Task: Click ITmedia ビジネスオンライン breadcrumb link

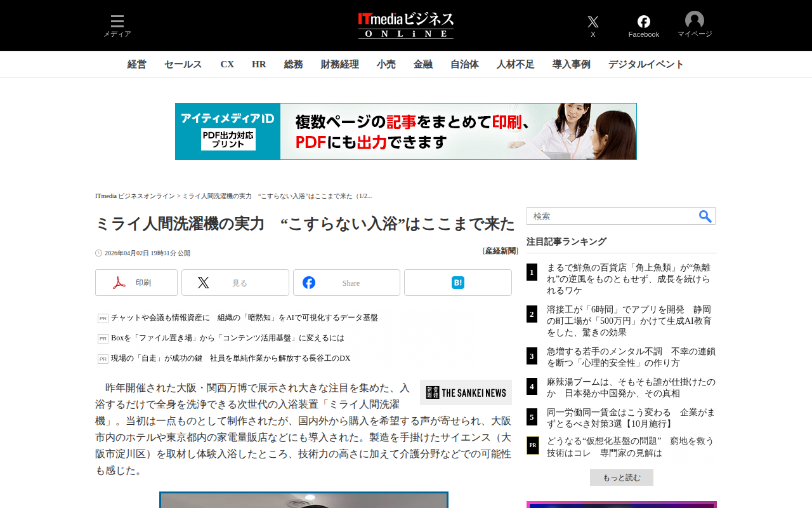Action: [135, 196]
